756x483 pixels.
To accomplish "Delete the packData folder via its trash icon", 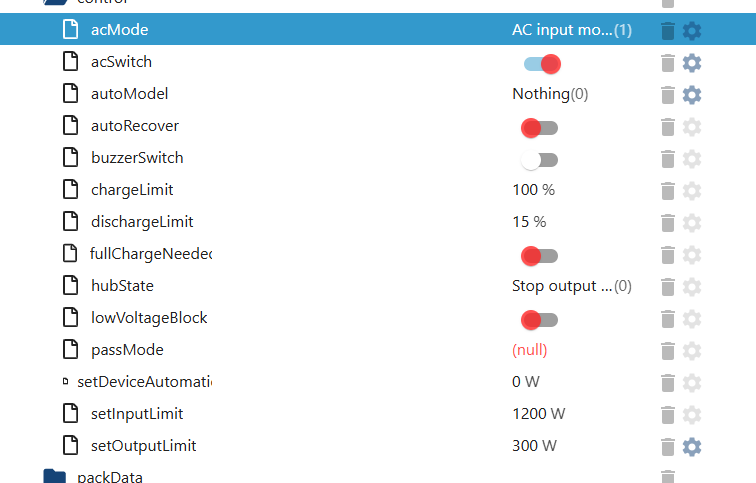I will (668, 477).
